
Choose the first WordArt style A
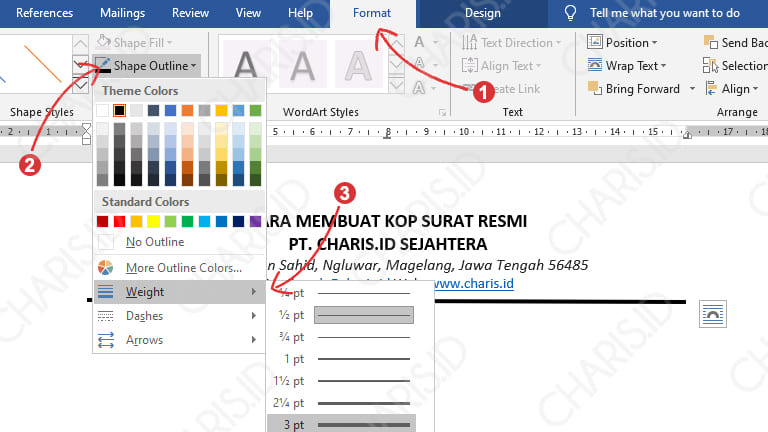pyautogui.click(x=246, y=65)
